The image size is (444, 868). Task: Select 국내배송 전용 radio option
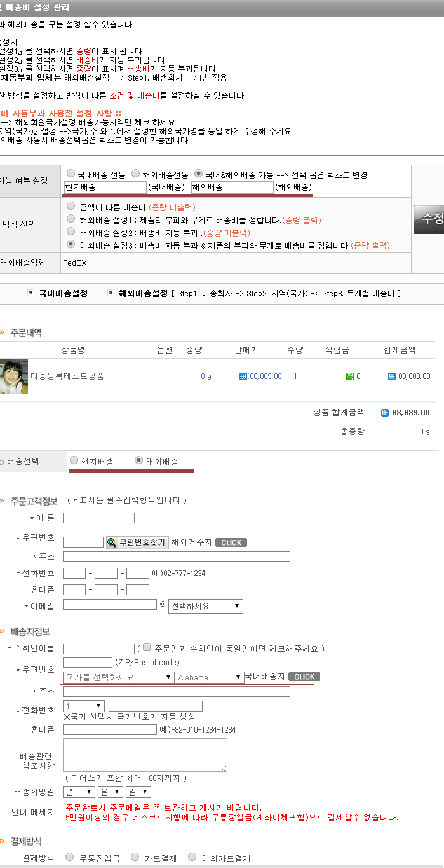tap(71, 174)
